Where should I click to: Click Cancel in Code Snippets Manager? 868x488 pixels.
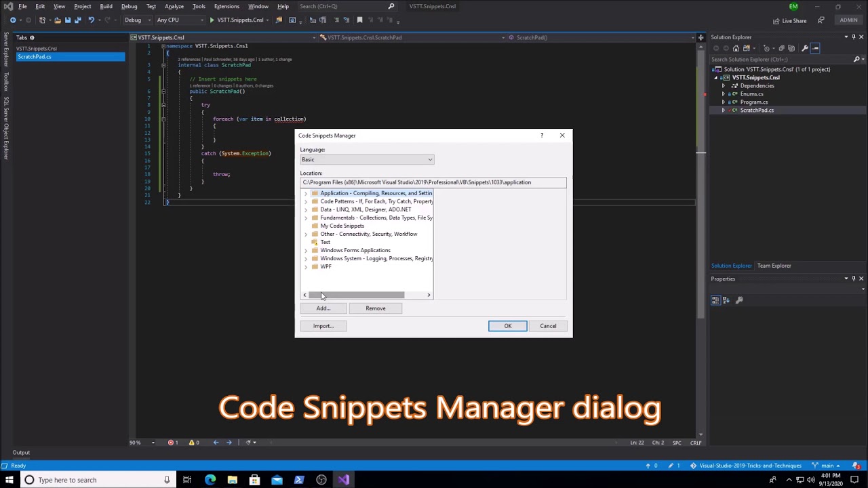point(548,326)
